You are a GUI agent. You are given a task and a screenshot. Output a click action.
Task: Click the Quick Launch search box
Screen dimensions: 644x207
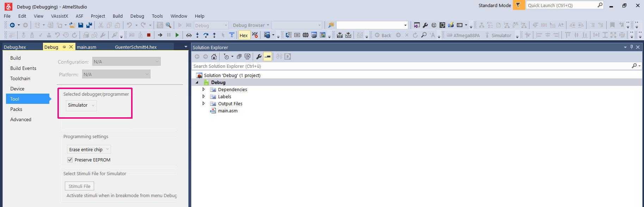pyautogui.click(x=564, y=5)
